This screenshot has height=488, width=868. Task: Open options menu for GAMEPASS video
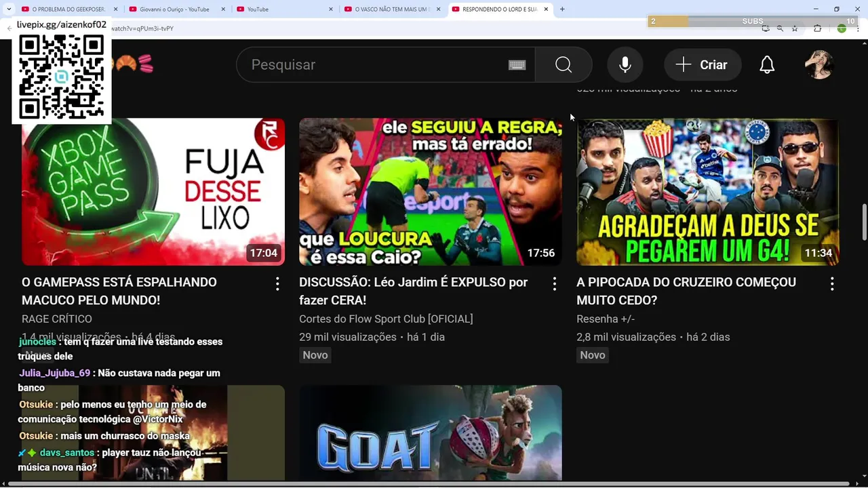(277, 284)
